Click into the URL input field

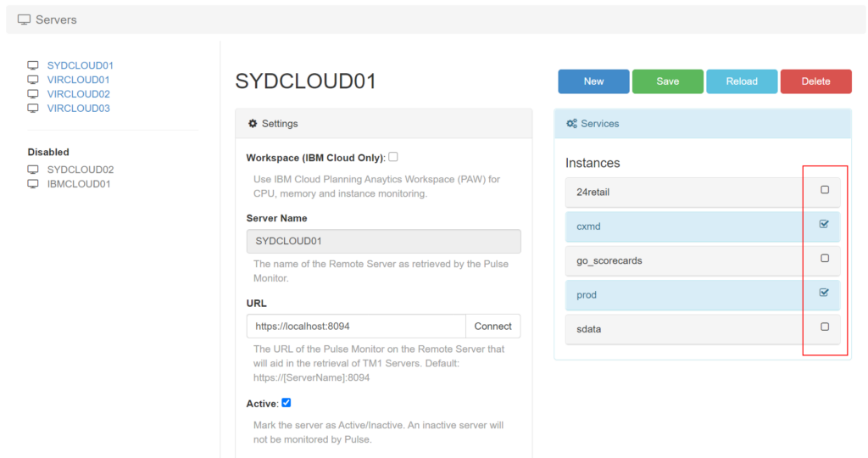click(x=356, y=327)
